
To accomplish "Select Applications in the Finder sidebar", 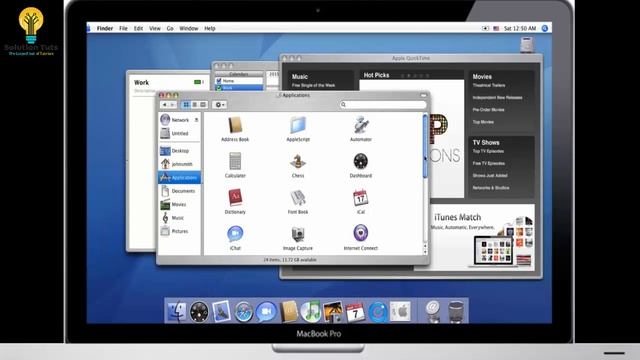I will pos(179,178).
